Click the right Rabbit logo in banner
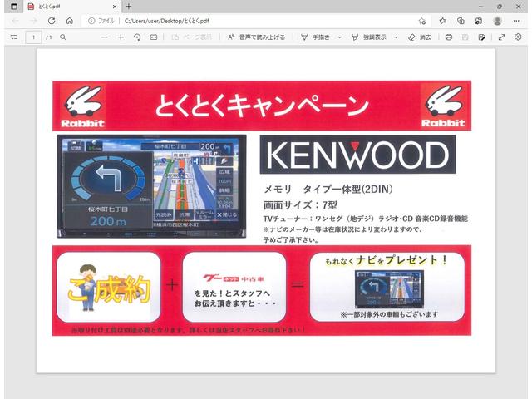532x399 pixels. [x=443, y=106]
